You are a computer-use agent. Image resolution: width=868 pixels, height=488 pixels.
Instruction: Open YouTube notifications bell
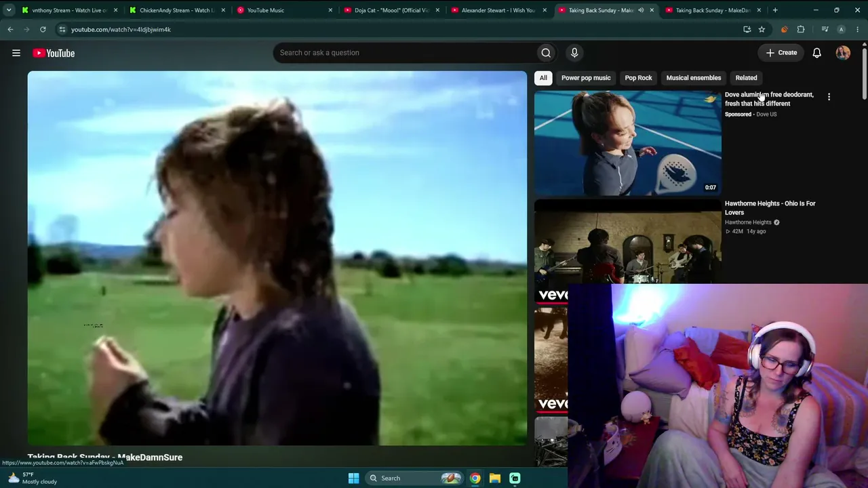tap(816, 53)
